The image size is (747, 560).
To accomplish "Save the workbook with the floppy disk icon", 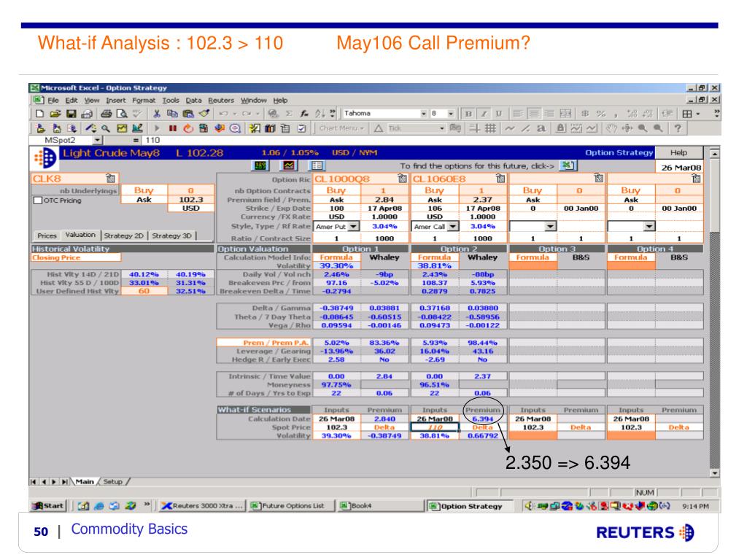I will (71, 114).
